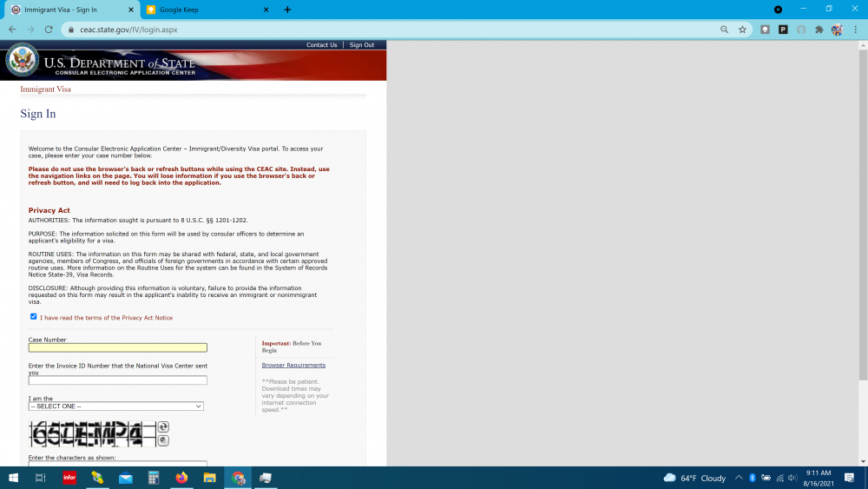Screen dimensions: 868x489
Task: Open the volume speaker tray icon
Action: pos(792,478)
